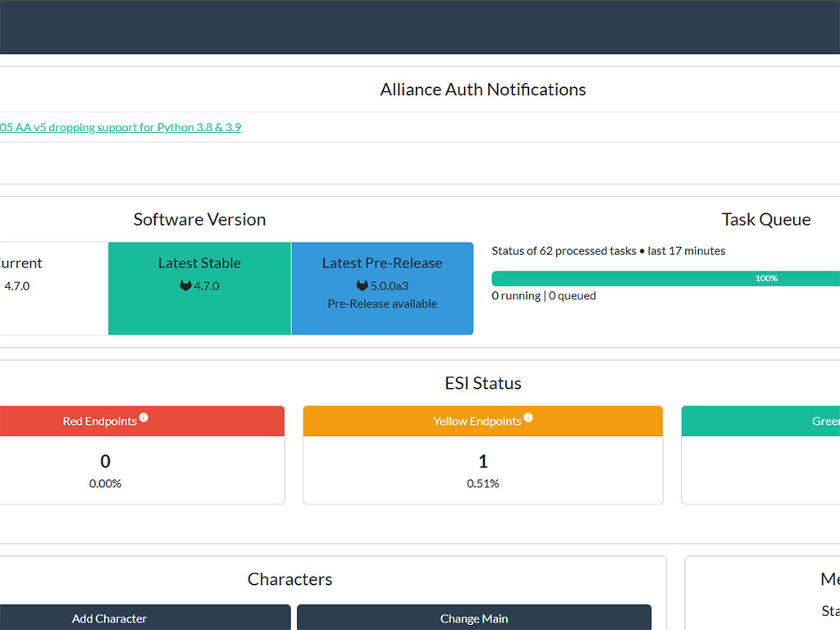Open the Latest Pre-Release 5.0.0a3 tile
This screenshot has height=630, width=840.
pos(382,289)
